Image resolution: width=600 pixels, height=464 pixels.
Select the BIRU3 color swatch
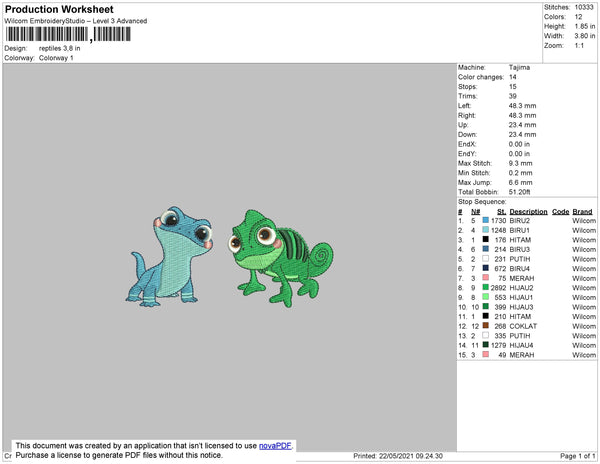[x=486, y=249]
